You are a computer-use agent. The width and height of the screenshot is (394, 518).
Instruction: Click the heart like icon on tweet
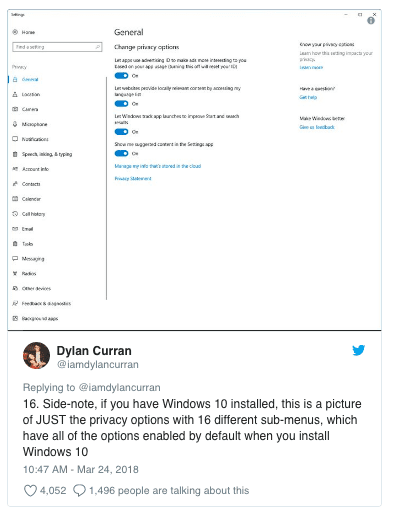coord(30,491)
